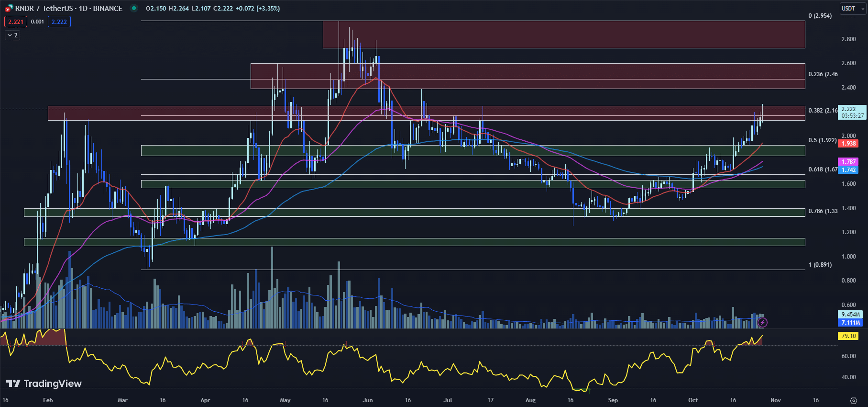Click the Jul date on time axis

coord(448,400)
